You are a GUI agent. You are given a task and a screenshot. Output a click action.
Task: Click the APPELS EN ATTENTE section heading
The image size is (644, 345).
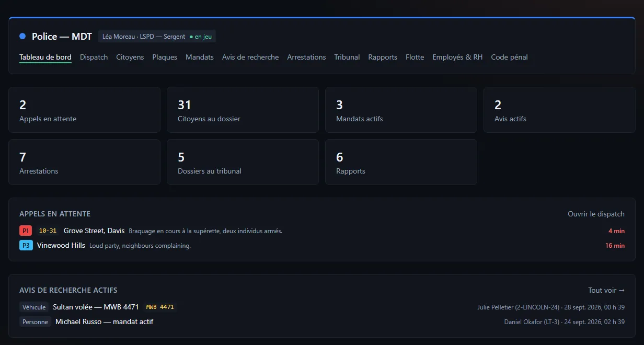(55, 214)
